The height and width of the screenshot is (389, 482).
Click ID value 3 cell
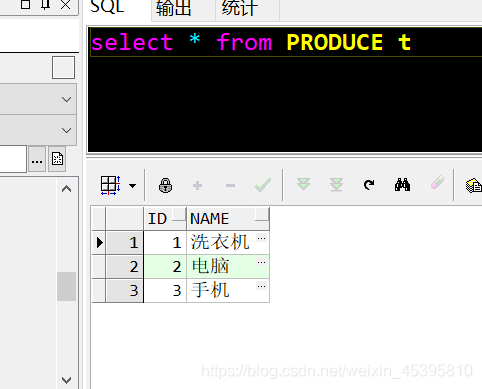pyautogui.click(x=165, y=290)
